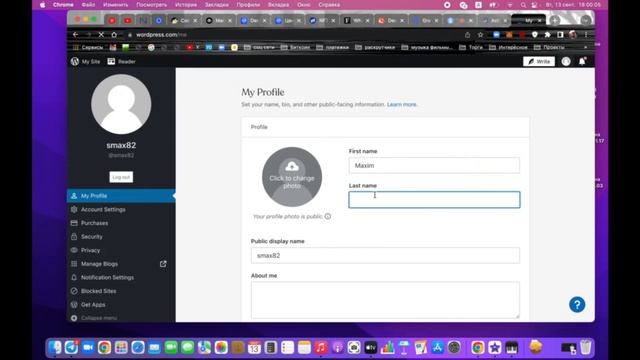Viewport: 640px width, 360px height.
Task: Open Apple TV from the dock
Action: tap(371, 347)
